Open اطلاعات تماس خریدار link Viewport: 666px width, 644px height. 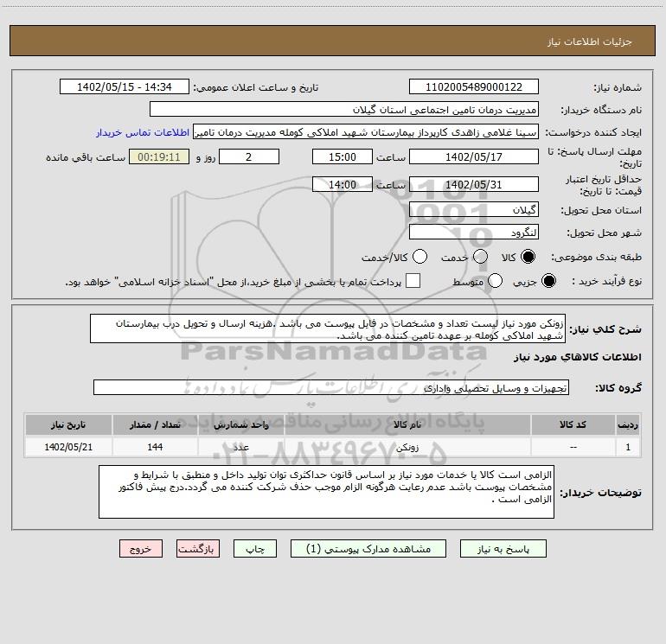pyautogui.click(x=143, y=132)
